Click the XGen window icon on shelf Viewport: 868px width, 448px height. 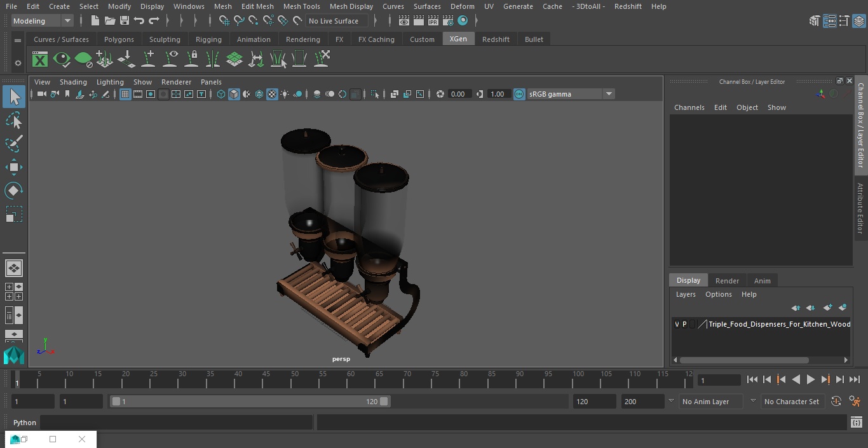point(40,60)
